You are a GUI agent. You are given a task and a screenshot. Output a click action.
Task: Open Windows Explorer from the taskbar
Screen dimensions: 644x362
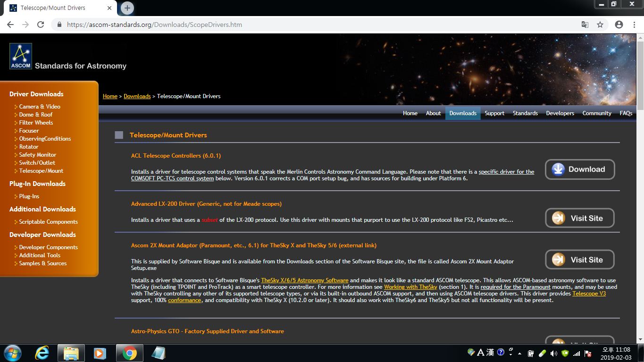[71, 353]
